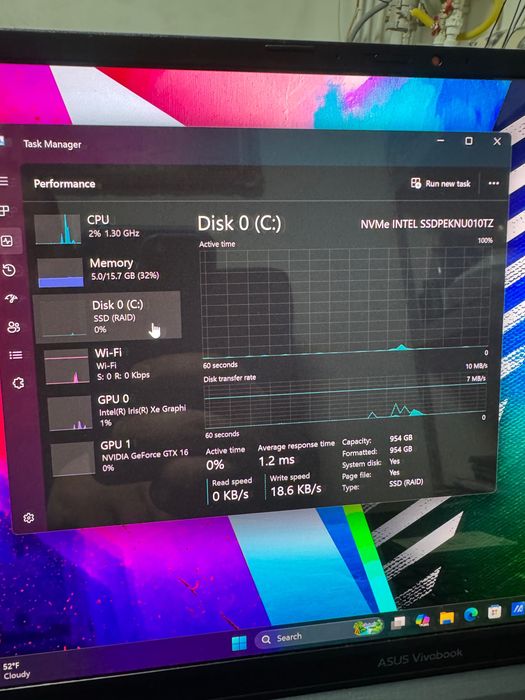This screenshot has width=525, height=700.
Task: Open the Startup apps icon in sidebar
Action: [x=11, y=299]
